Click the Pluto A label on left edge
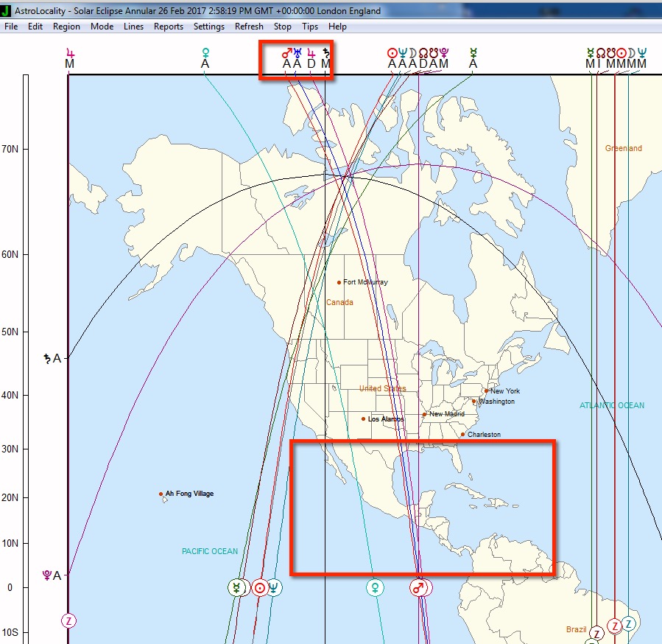Viewport: 662px width, 644px height. click(52, 575)
